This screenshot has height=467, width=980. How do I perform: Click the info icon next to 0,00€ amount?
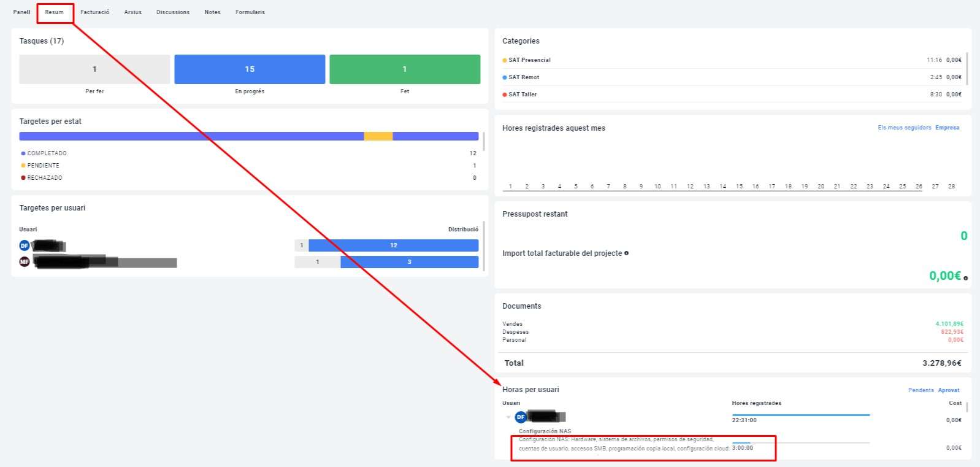[965, 279]
